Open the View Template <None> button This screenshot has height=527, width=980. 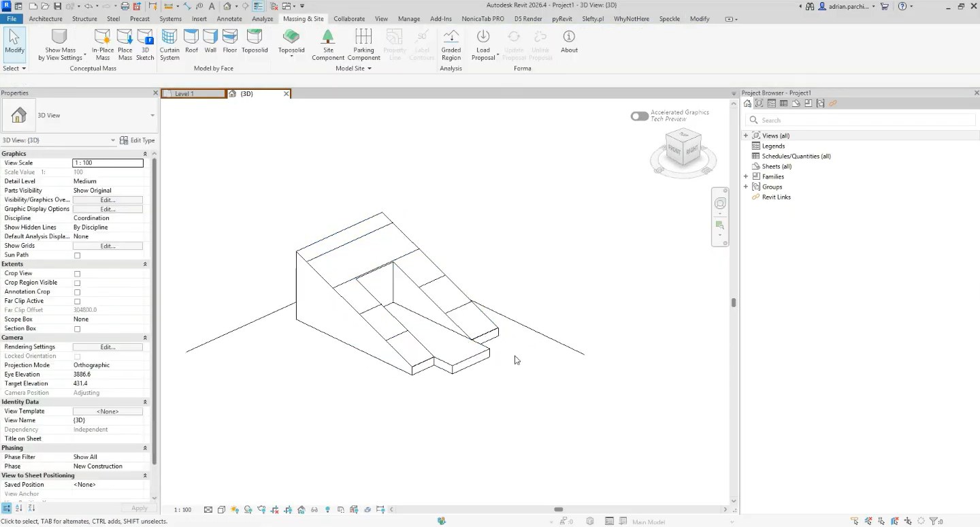click(108, 411)
